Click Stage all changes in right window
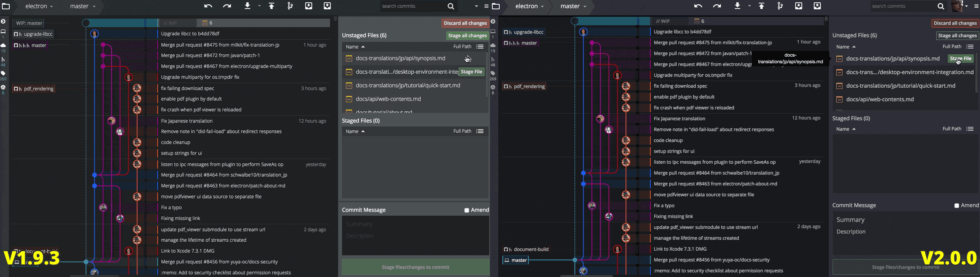 pyautogui.click(x=957, y=36)
